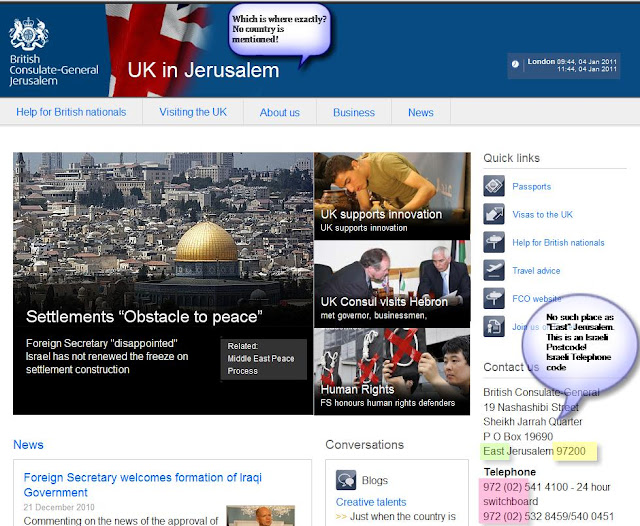Open the Passports quick link icon
This screenshot has height=526, width=640.
(494, 186)
